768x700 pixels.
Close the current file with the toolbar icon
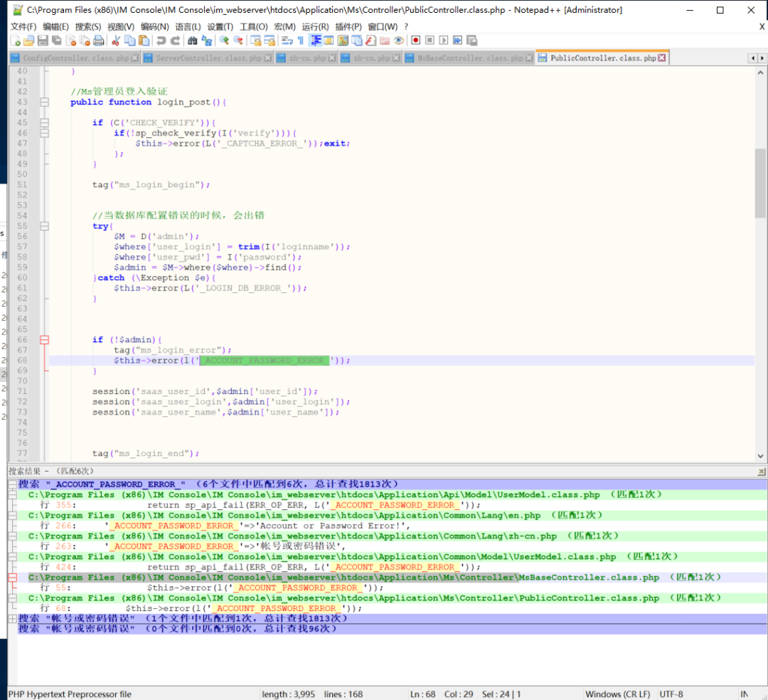71,41
